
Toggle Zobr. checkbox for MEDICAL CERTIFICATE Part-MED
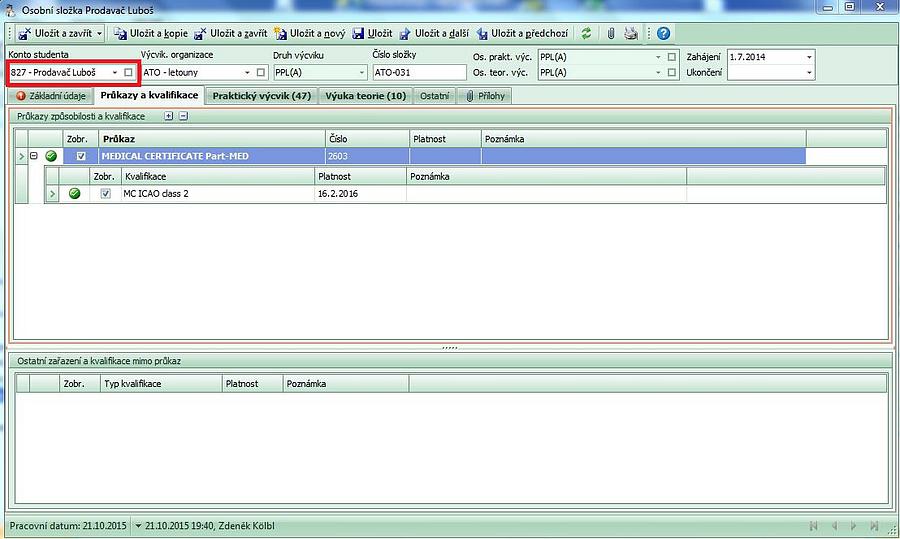[81, 156]
